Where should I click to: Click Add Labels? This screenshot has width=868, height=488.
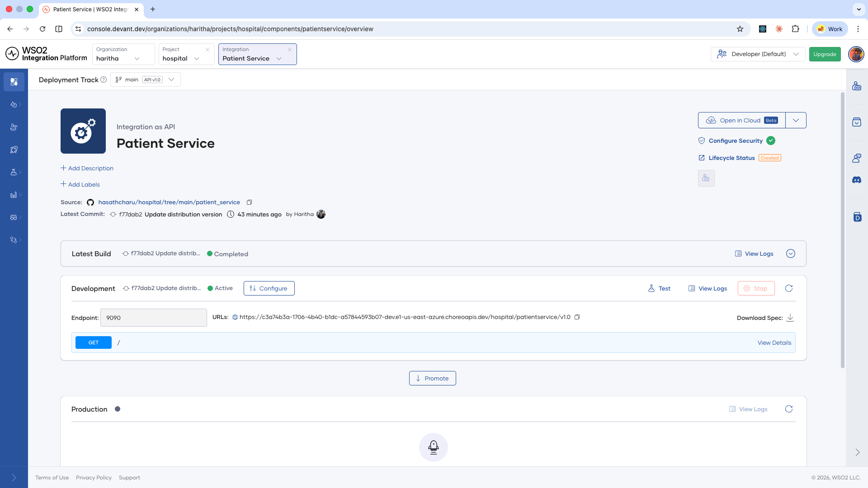[80, 184]
